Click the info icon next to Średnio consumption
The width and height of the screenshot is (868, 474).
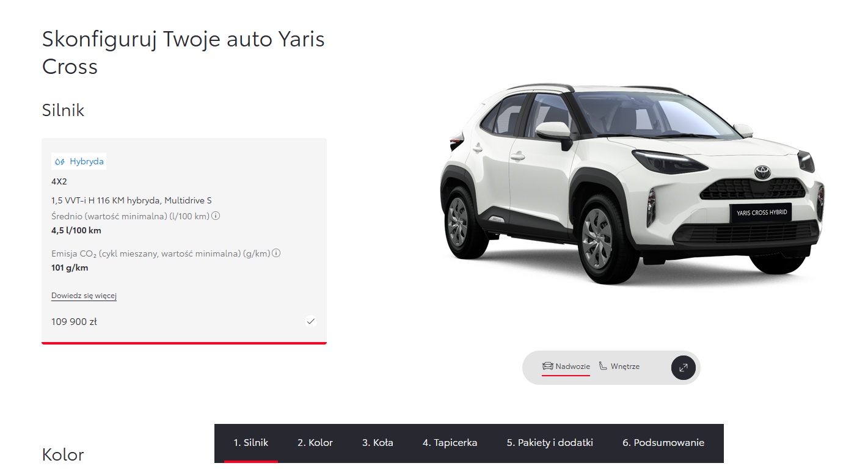coord(216,216)
